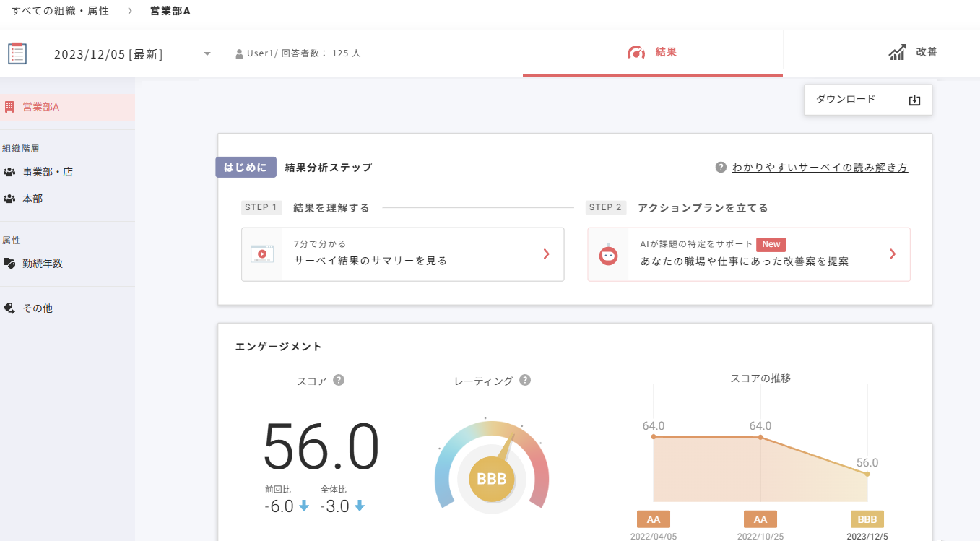This screenshot has width=980, height=541.
Task: Click the help icon next to スコア
Action: click(339, 380)
